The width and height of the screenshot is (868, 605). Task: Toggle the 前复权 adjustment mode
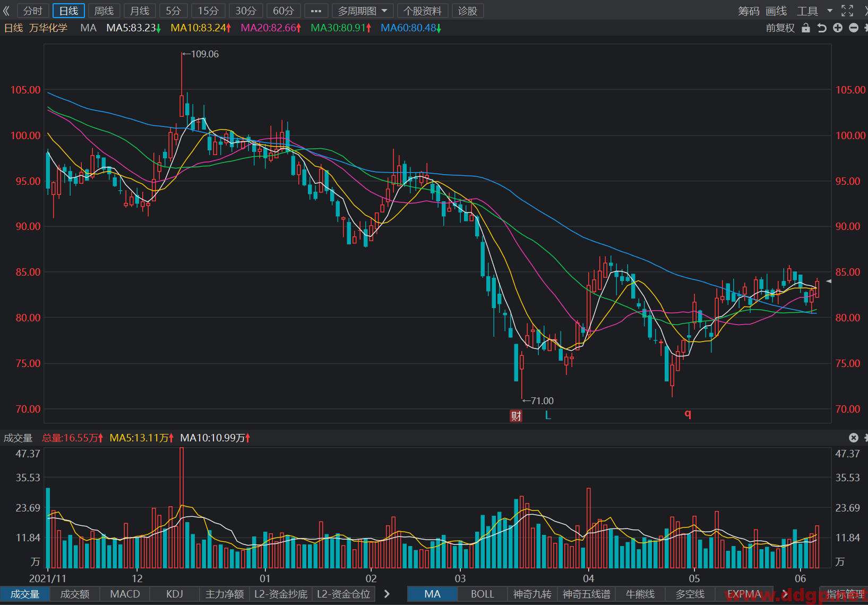780,28
